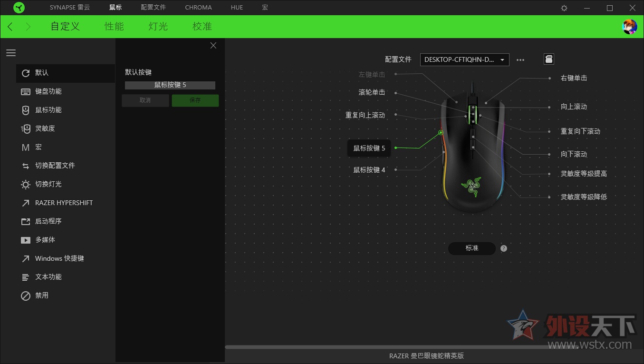644x364 pixels.
Task: Select the 重复向下滚动 button assignment
Action: click(x=581, y=131)
